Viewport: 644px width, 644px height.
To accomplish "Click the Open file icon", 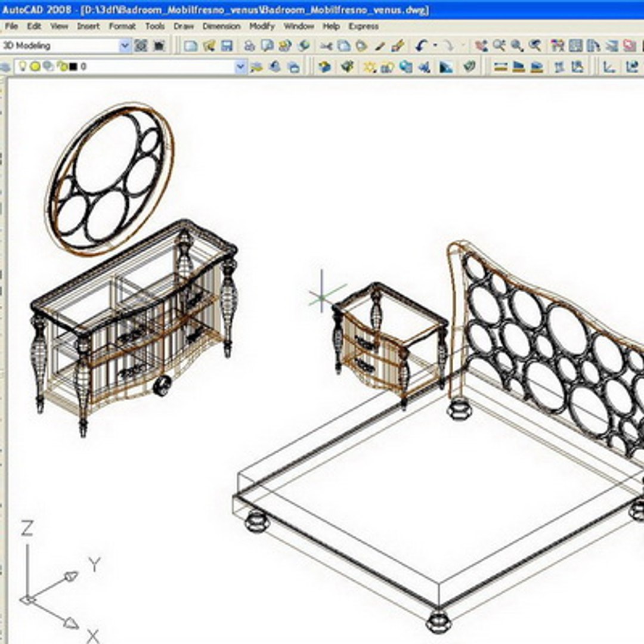I will (x=209, y=45).
